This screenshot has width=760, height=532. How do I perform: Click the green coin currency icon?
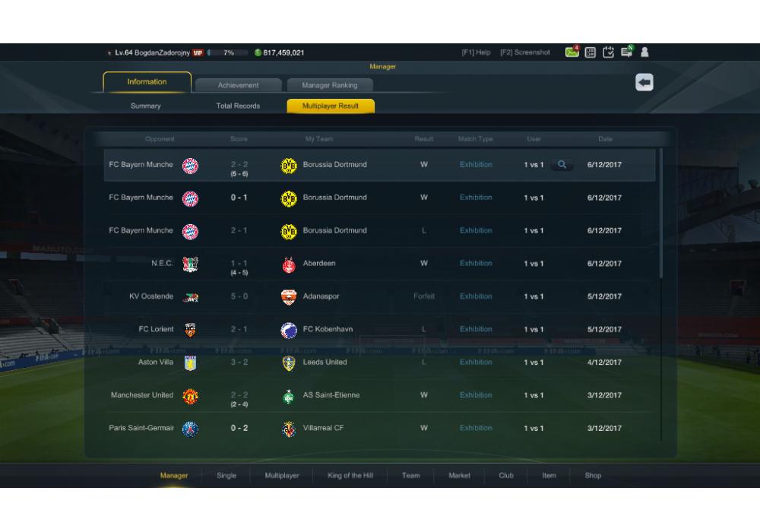[258, 52]
